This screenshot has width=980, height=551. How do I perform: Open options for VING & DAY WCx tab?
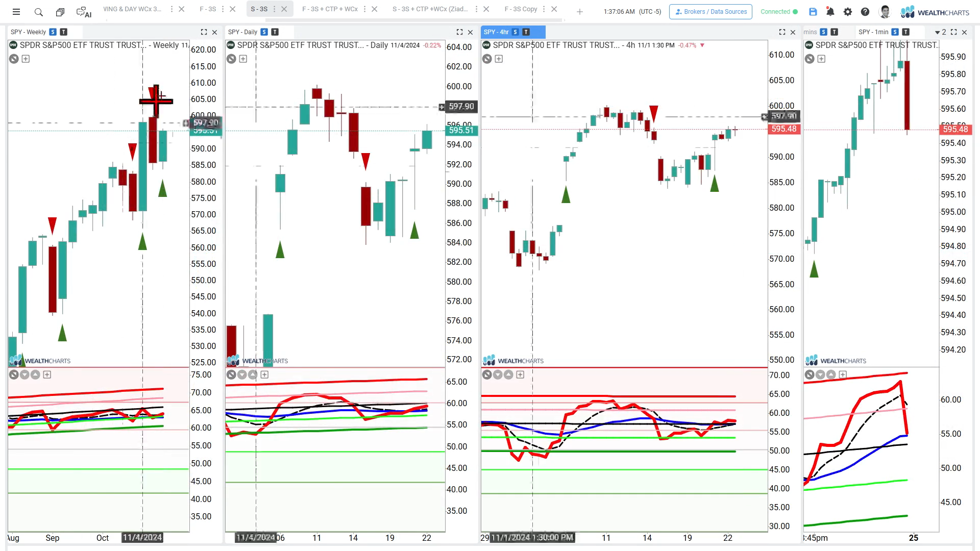click(x=171, y=9)
